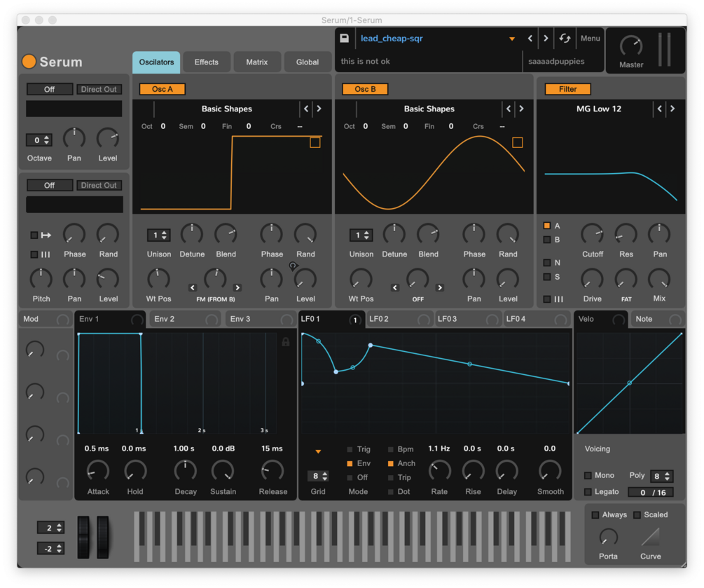Viewport: 704px width, 588px height.
Task: Select previous Osc B wavetable arrow
Action: tap(509, 108)
